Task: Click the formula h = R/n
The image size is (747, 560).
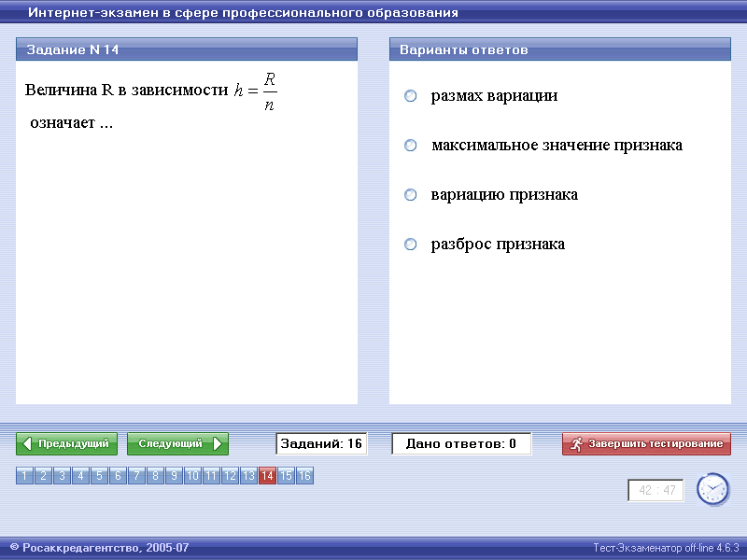Action: [x=256, y=91]
